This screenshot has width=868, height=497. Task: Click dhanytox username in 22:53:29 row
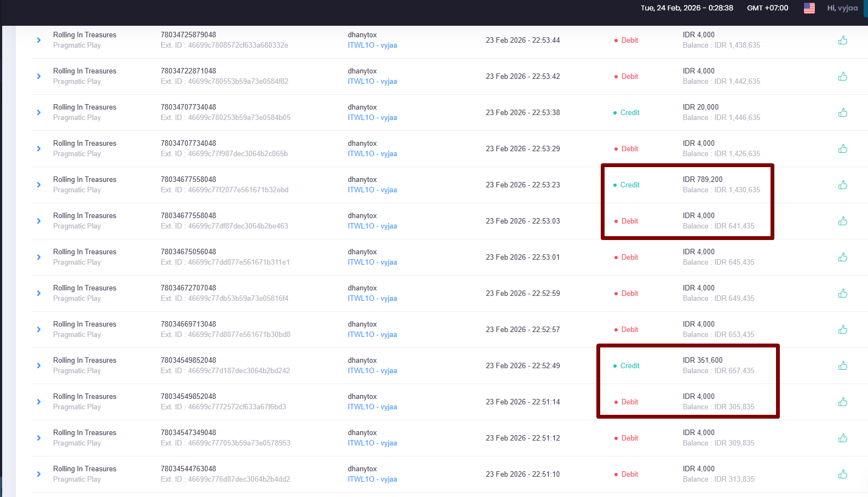point(363,143)
